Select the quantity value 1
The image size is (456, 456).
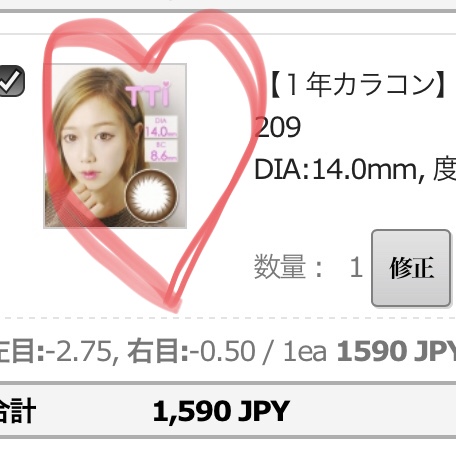(356, 267)
